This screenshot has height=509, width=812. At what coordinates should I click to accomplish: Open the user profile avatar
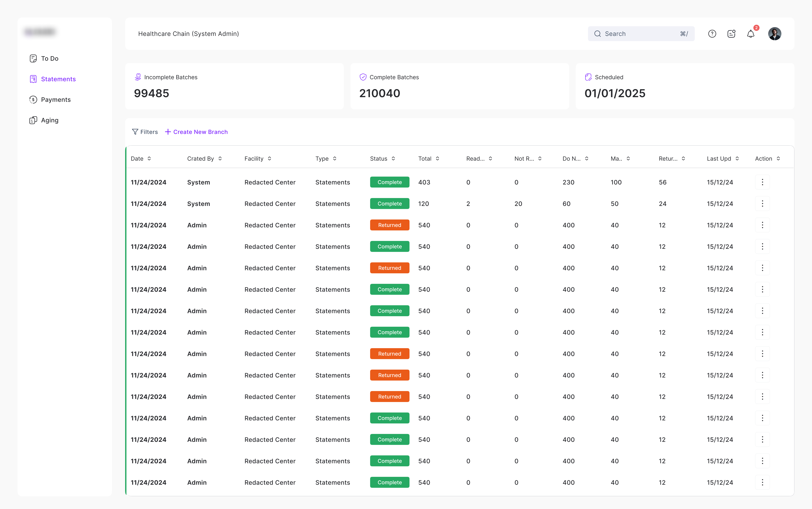pyautogui.click(x=774, y=34)
